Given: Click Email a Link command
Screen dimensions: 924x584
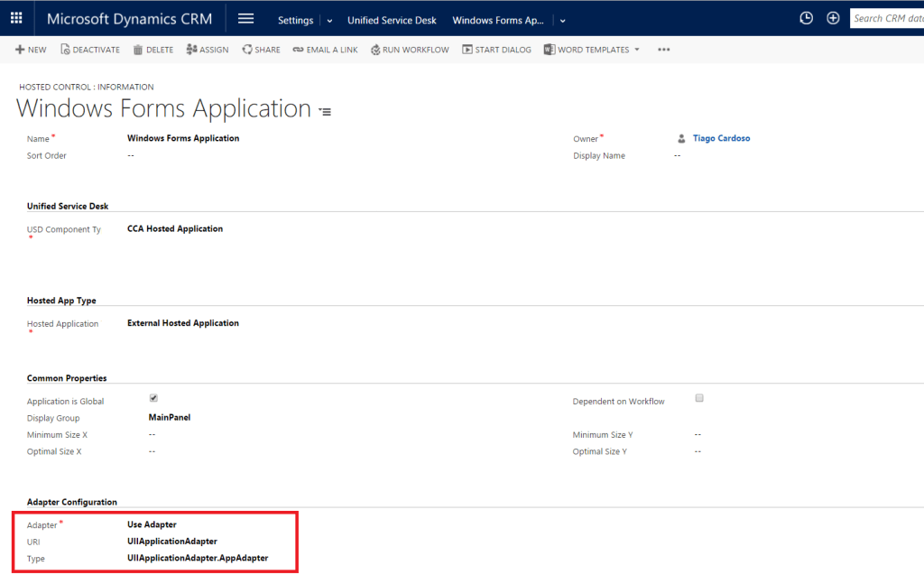Looking at the screenshot, I should pos(325,50).
